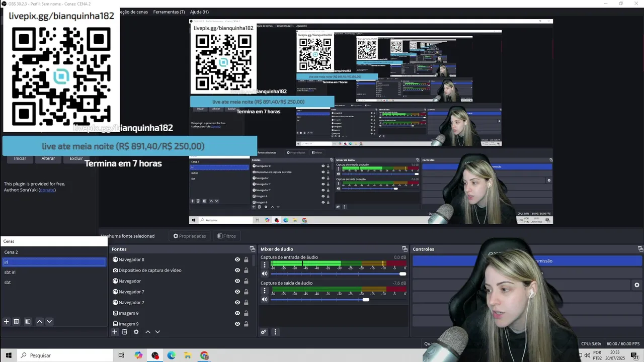This screenshot has height=362, width=644.
Task: Move the source down in Fontes toolbar
Action: (157, 332)
